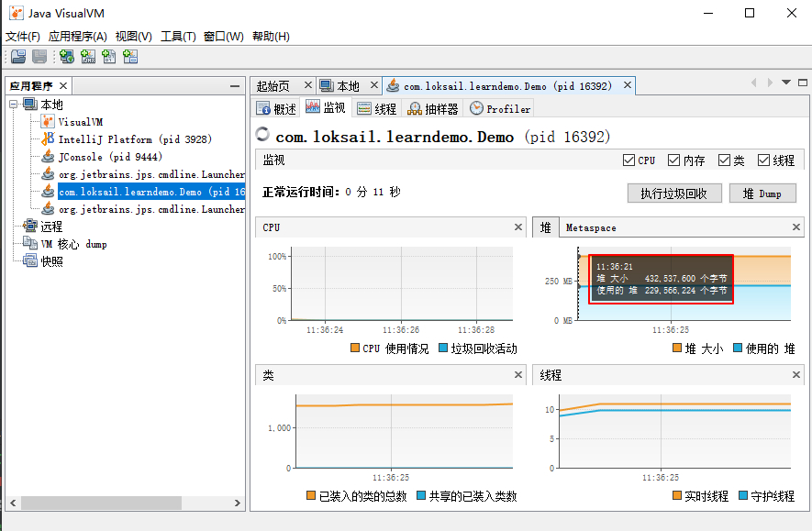This screenshot has height=531, width=812.
Task: Select the last org.jetbrains.jps.cmdline.Launcher entry
Action: click(151, 209)
